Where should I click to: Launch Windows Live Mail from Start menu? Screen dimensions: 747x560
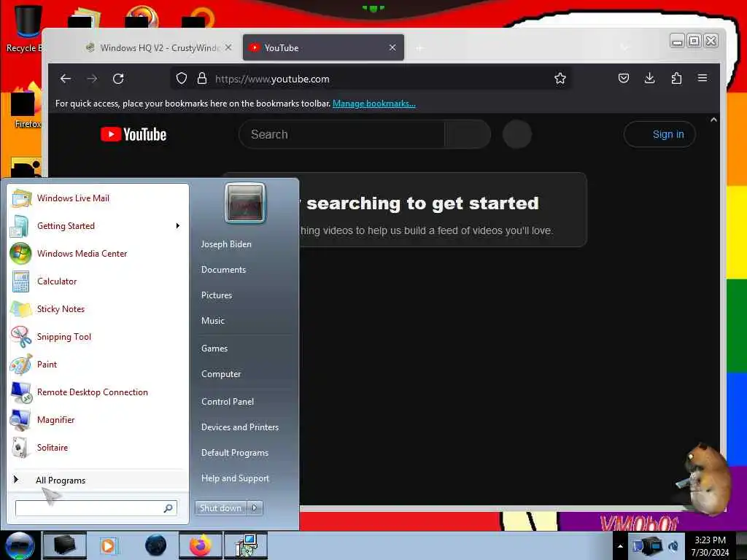98,198
